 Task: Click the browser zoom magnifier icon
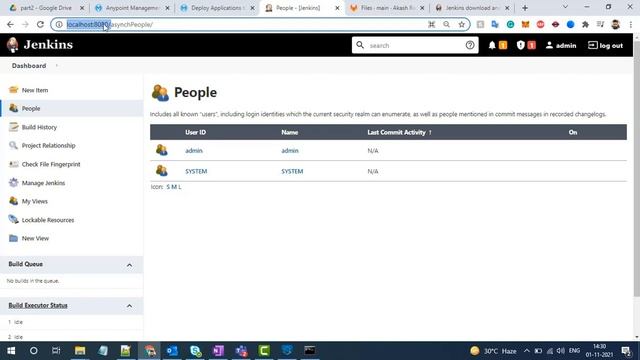pyautogui.click(x=447, y=24)
